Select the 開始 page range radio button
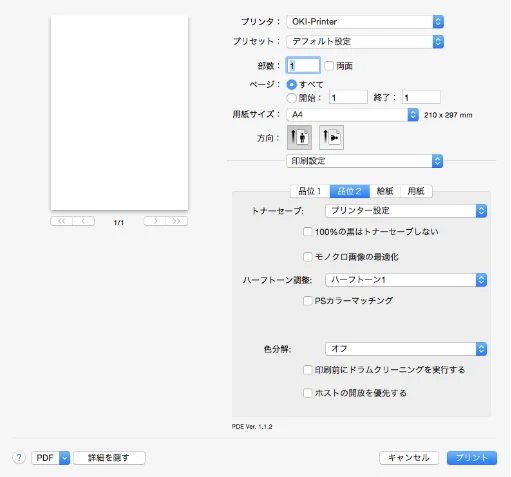 (x=292, y=98)
